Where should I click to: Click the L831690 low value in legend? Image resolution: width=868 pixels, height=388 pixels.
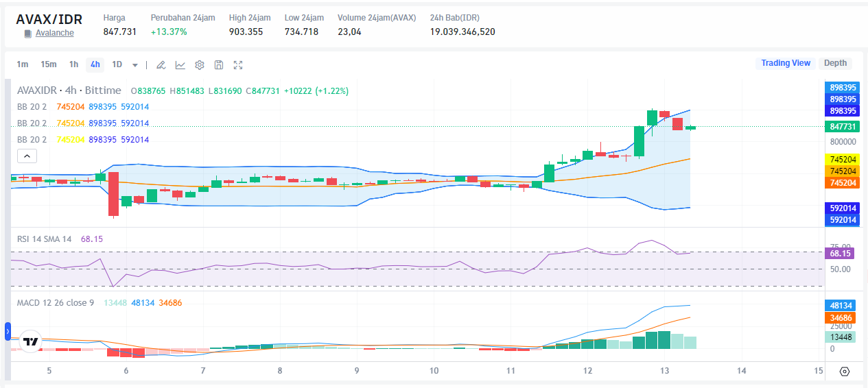tap(225, 90)
